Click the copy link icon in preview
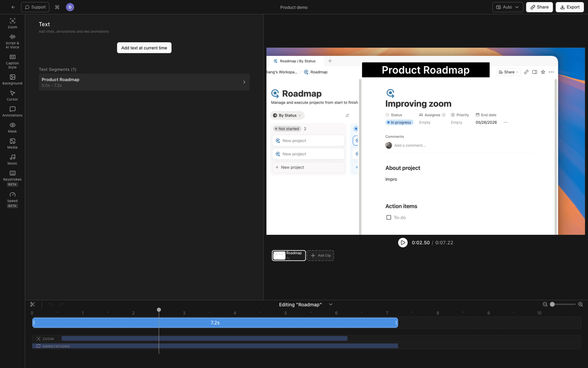588x368 pixels. pyautogui.click(x=526, y=72)
